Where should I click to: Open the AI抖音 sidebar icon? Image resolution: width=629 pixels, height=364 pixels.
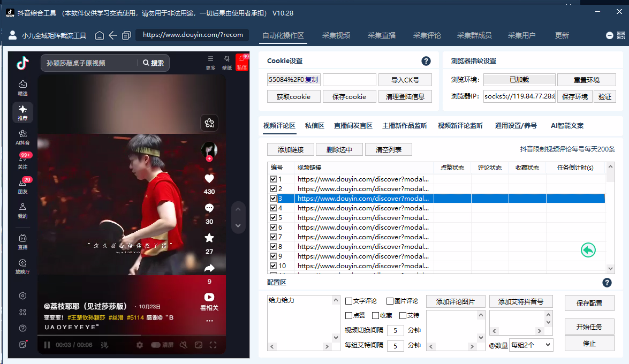[22, 137]
